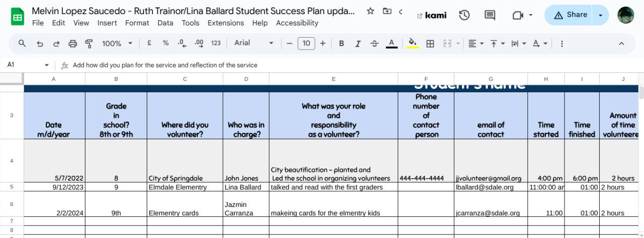Search the menus with magnifier icon
644x238 pixels.
click(22, 44)
